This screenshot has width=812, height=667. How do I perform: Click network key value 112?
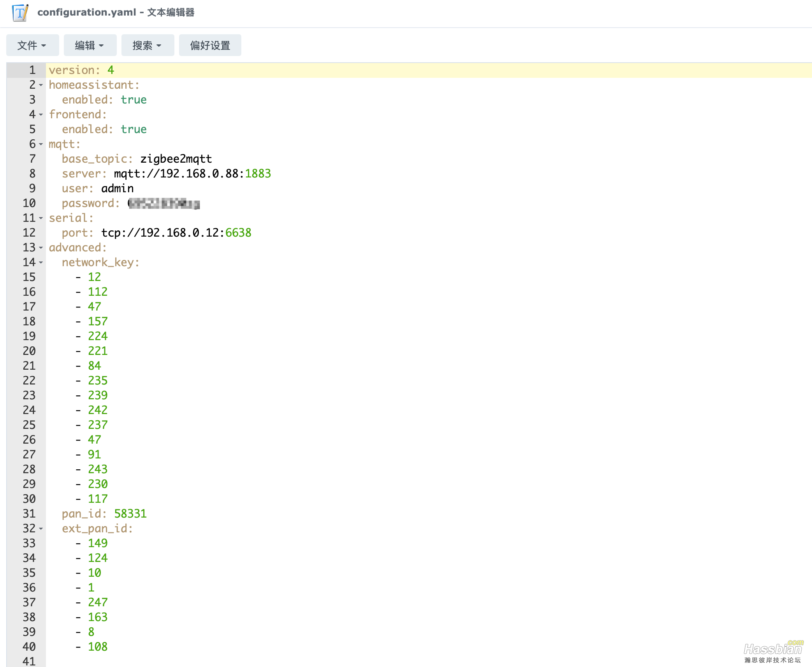point(98,292)
